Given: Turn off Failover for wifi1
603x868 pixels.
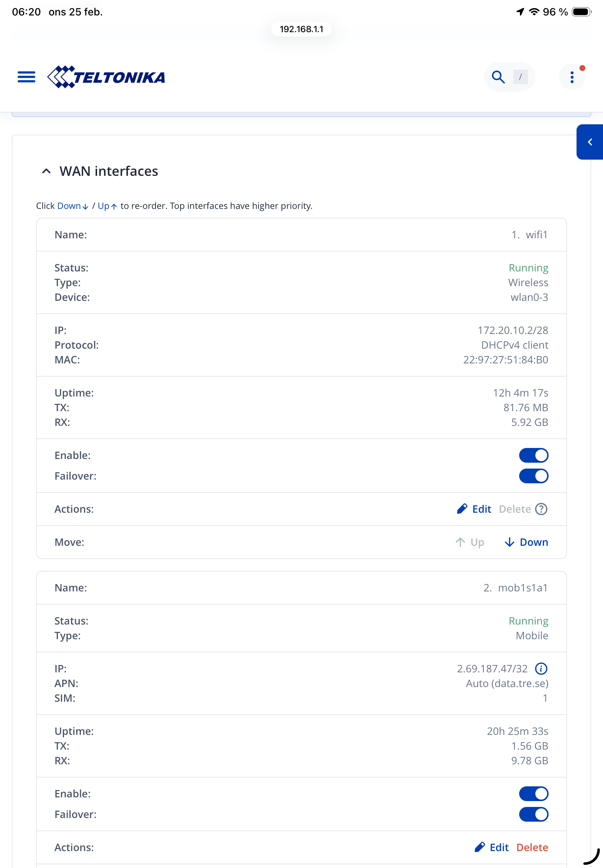Looking at the screenshot, I should (x=533, y=476).
